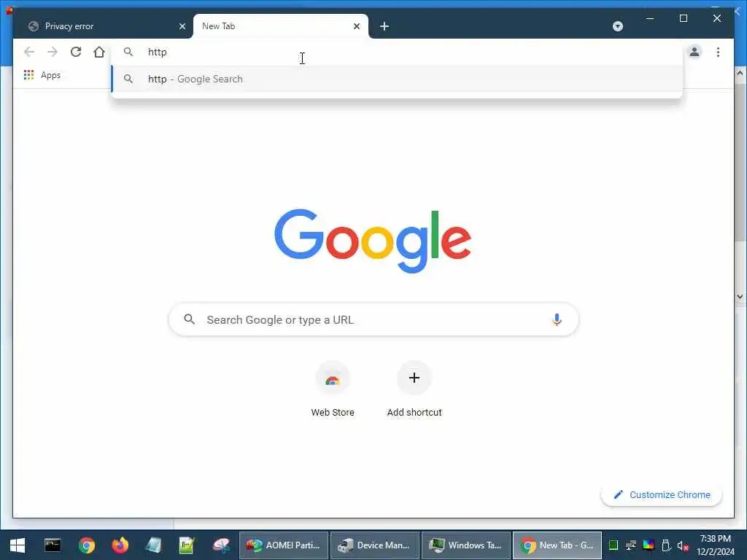The height and width of the screenshot is (560, 747).
Task: Click the colorful display tray icon
Action: point(649,545)
